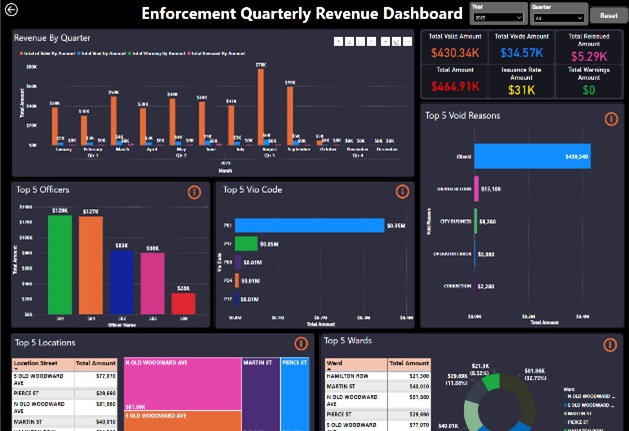Open info icon on Top 5 Officers
The width and height of the screenshot is (629, 431).
point(194,192)
